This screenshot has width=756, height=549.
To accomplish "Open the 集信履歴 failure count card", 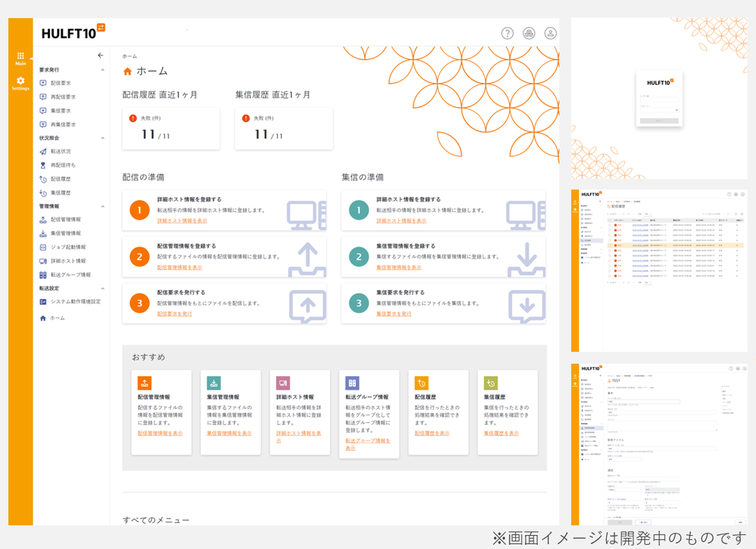I will pyautogui.click(x=284, y=128).
